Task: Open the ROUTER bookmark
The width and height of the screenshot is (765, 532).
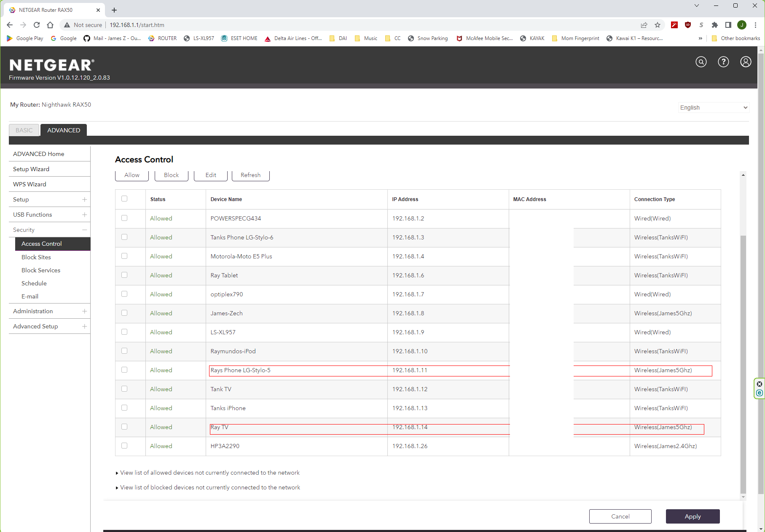Action: [163, 38]
